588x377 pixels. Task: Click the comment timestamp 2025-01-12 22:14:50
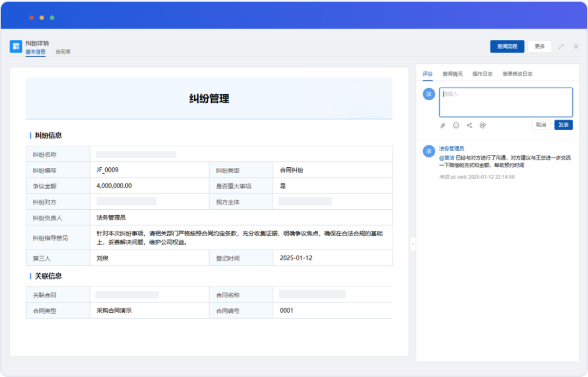click(x=491, y=177)
